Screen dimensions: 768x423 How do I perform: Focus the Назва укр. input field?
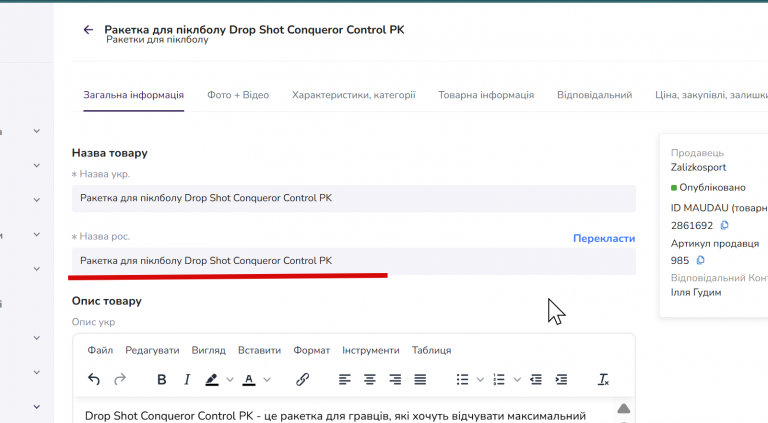(x=354, y=198)
